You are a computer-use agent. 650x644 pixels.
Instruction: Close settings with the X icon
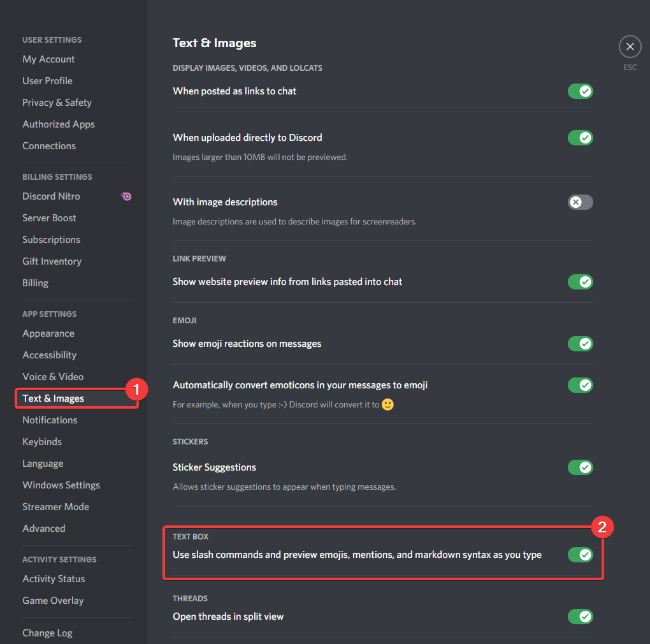[x=630, y=47]
